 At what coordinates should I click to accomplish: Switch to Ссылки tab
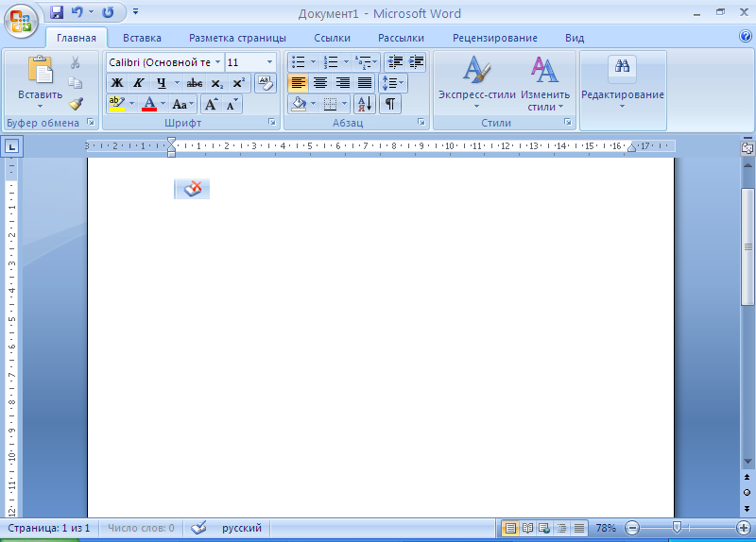point(333,38)
